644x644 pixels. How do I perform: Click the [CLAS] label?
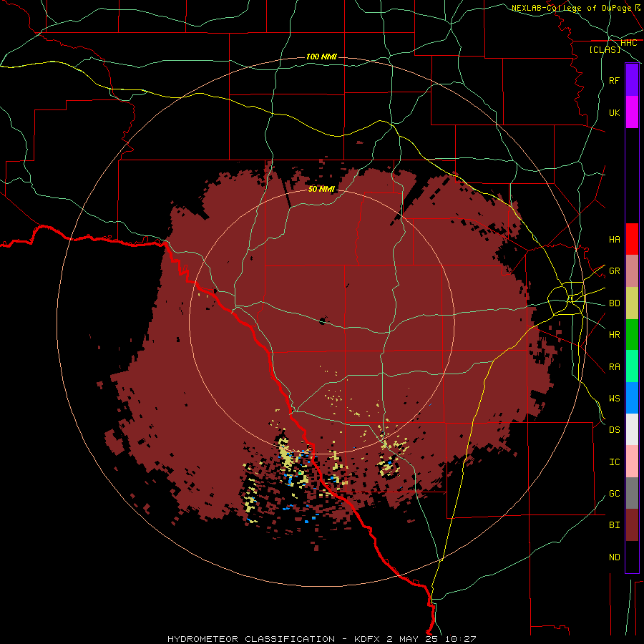[605, 49]
